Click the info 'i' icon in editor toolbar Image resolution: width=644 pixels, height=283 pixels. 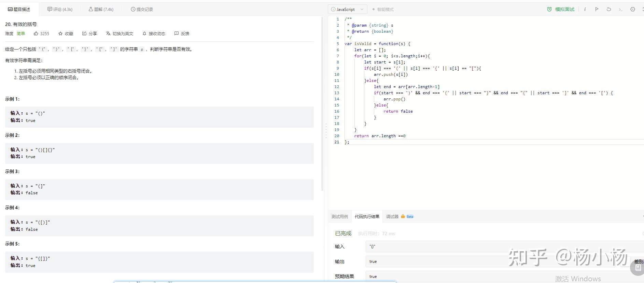point(585,9)
